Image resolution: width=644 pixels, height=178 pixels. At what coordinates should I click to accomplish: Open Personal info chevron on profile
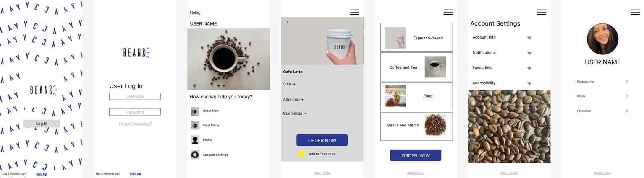(x=627, y=82)
